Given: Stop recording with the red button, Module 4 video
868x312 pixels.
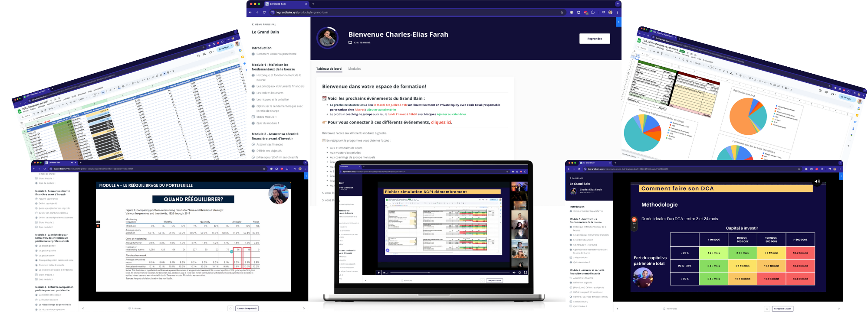Looking at the screenshot, I should pos(98,226).
